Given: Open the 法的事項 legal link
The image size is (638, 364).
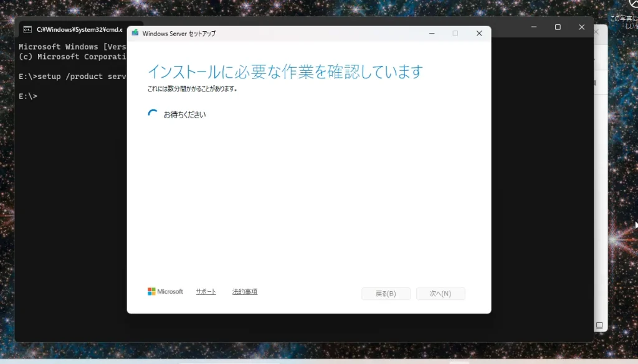Looking at the screenshot, I should pyautogui.click(x=244, y=292).
